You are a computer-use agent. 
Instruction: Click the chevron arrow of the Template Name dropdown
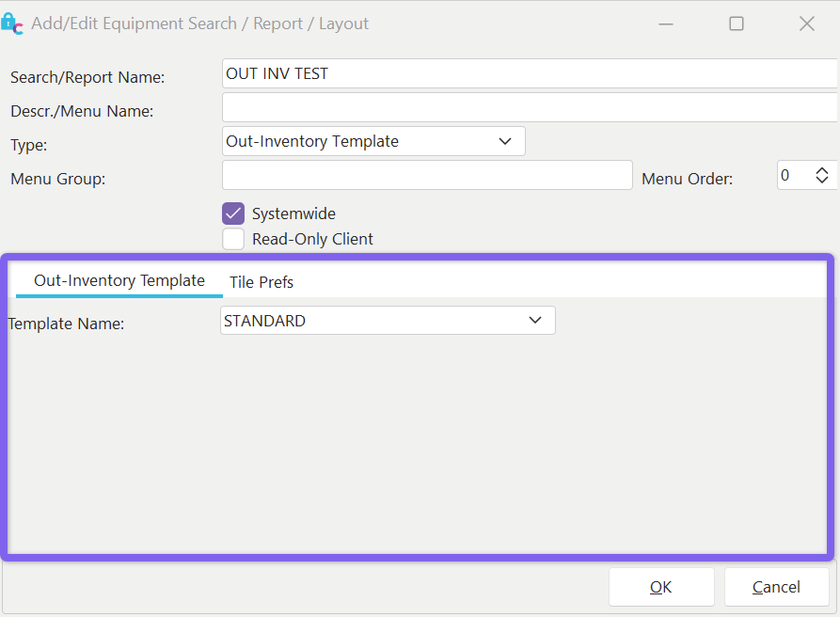535,321
